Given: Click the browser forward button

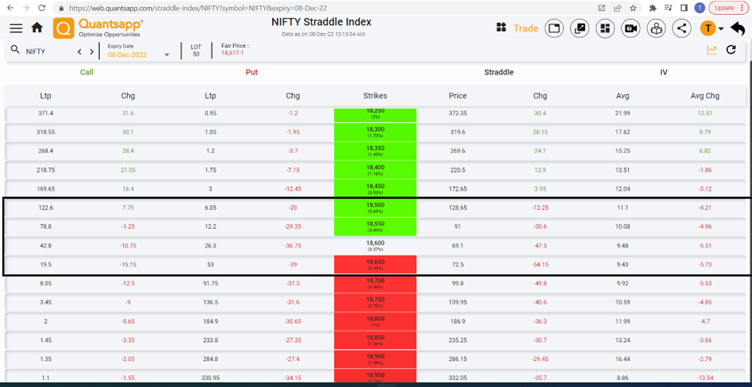Looking at the screenshot, I should (26, 8).
